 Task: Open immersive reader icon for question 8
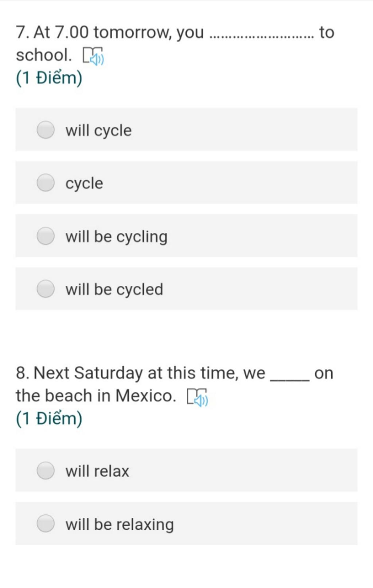coord(197,397)
